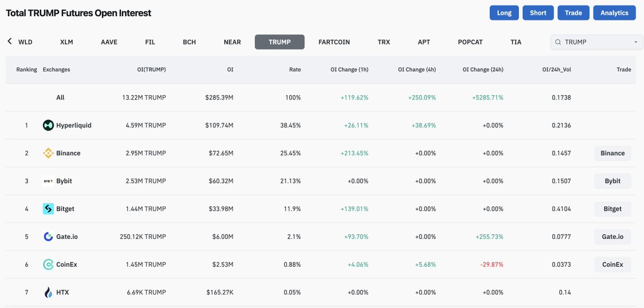This screenshot has width=644, height=308.
Task: Open the POPCAT coin tab
Action: coord(471,42)
